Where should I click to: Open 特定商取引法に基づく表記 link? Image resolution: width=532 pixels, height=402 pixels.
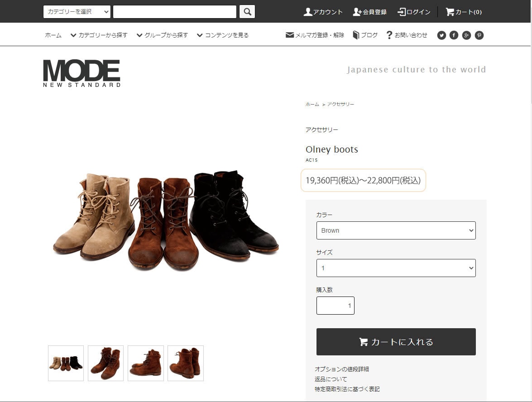point(347,389)
